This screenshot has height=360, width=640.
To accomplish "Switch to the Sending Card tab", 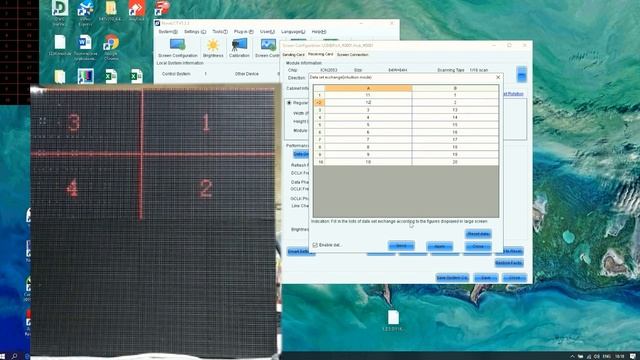I will [293, 54].
